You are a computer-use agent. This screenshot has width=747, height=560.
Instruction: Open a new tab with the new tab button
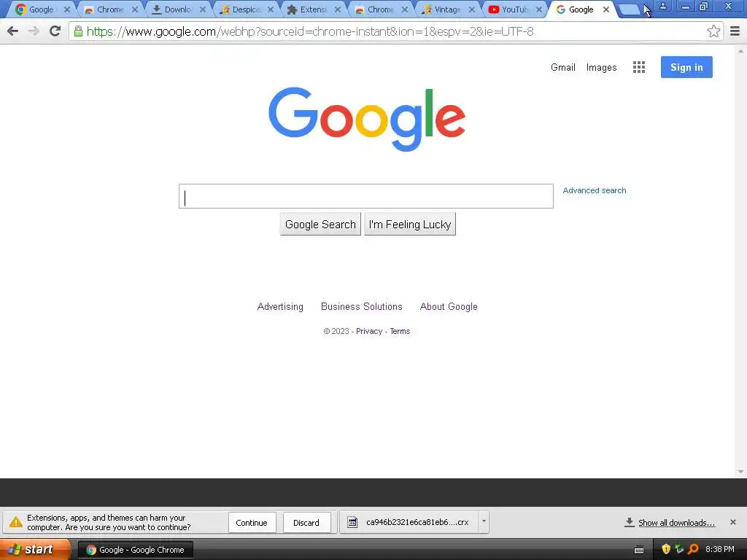(x=630, y=9)
